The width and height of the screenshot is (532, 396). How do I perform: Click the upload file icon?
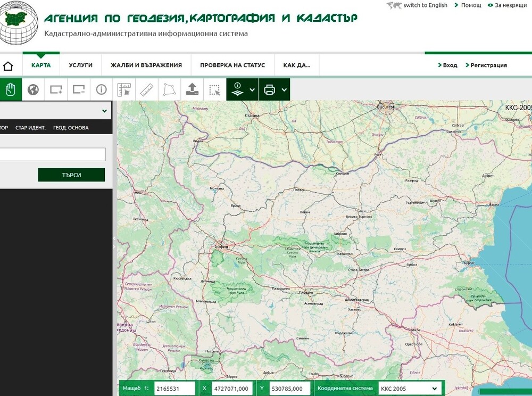click(x=192, y=89)
